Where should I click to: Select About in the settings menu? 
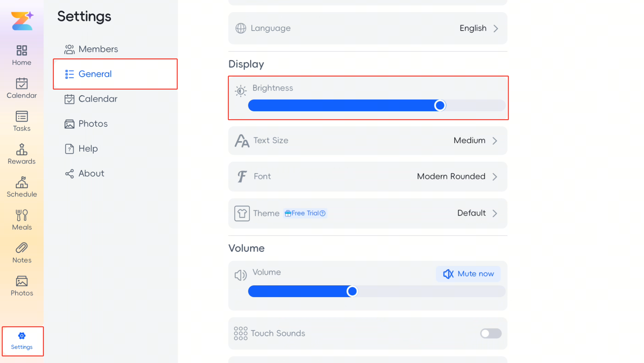click(x=84, y=173)
